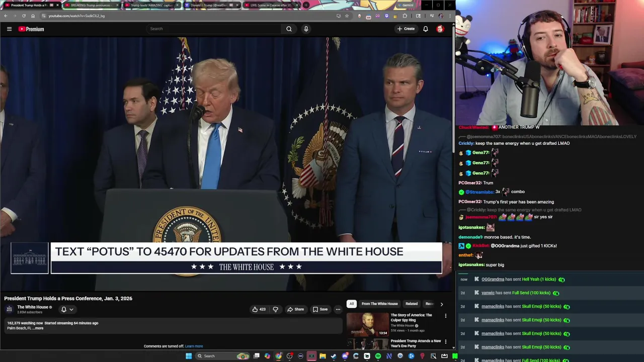The image size is (644, 362).
Task: Show more chips with right arrow
Action: (442, 304)
